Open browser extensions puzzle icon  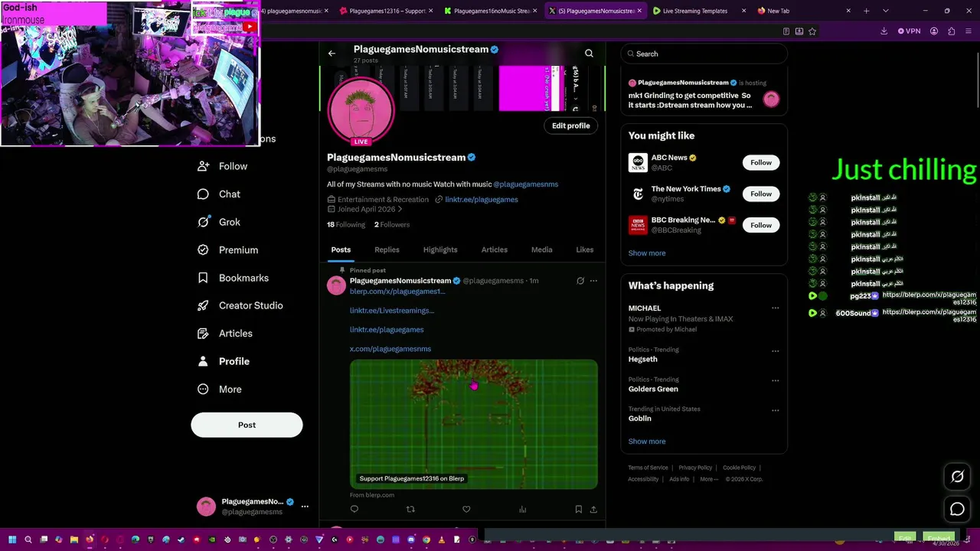[x=952, y=31]
